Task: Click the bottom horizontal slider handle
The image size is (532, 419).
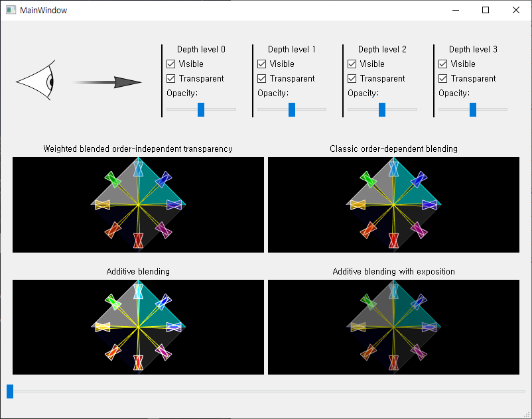Action: 10,391
